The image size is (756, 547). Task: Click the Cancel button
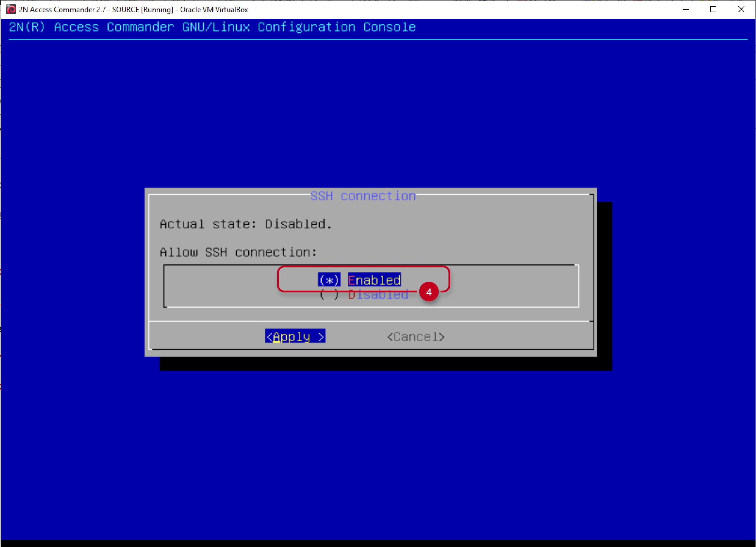point(416,337)
